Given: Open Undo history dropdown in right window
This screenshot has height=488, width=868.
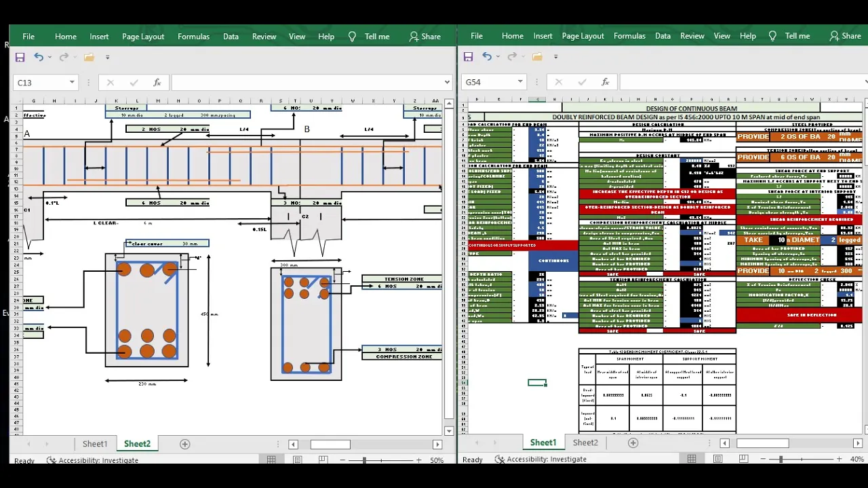Looking at the screenshot, I should tap(497, 57).
